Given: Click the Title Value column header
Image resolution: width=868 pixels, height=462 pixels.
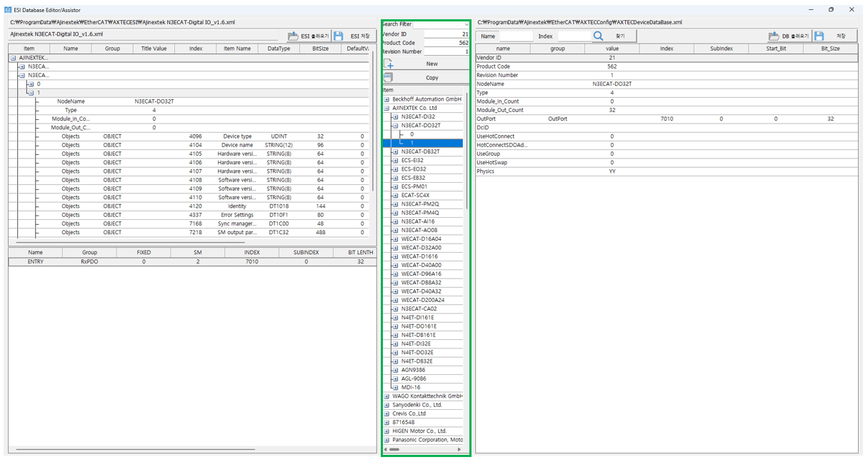Looking at the screenshot, I should click(x=154, y=49).
